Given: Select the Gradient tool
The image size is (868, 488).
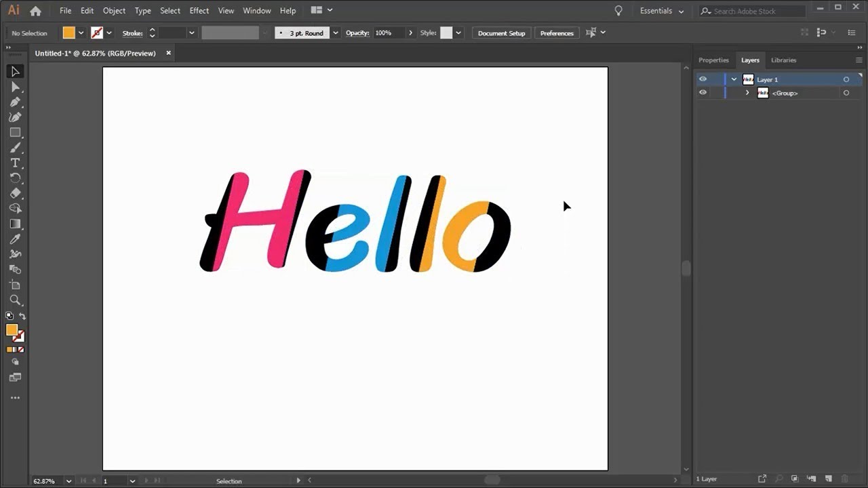Looking at the screenshot, I should 15,224.
